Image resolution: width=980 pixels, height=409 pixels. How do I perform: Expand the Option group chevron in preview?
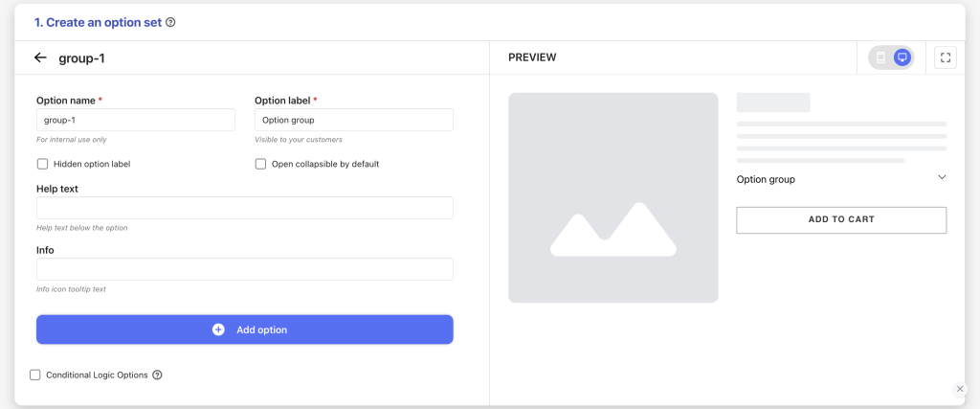pos(942,177)
